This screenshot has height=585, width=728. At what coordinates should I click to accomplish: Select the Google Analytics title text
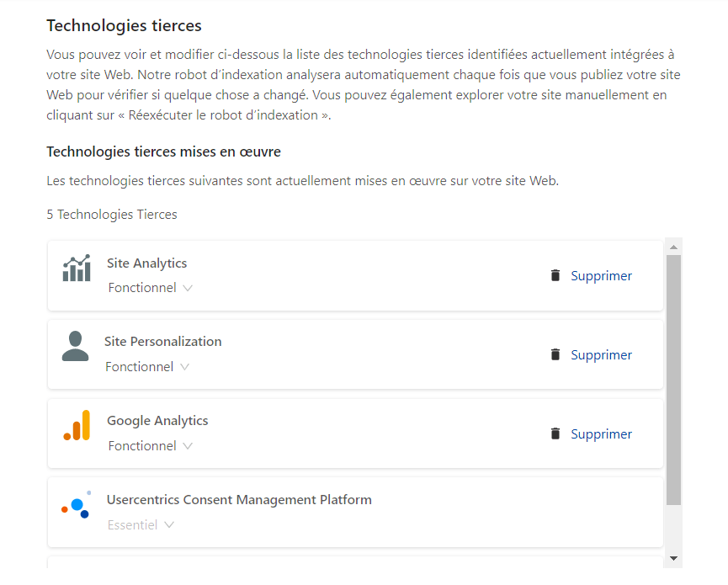click(157, 421)
